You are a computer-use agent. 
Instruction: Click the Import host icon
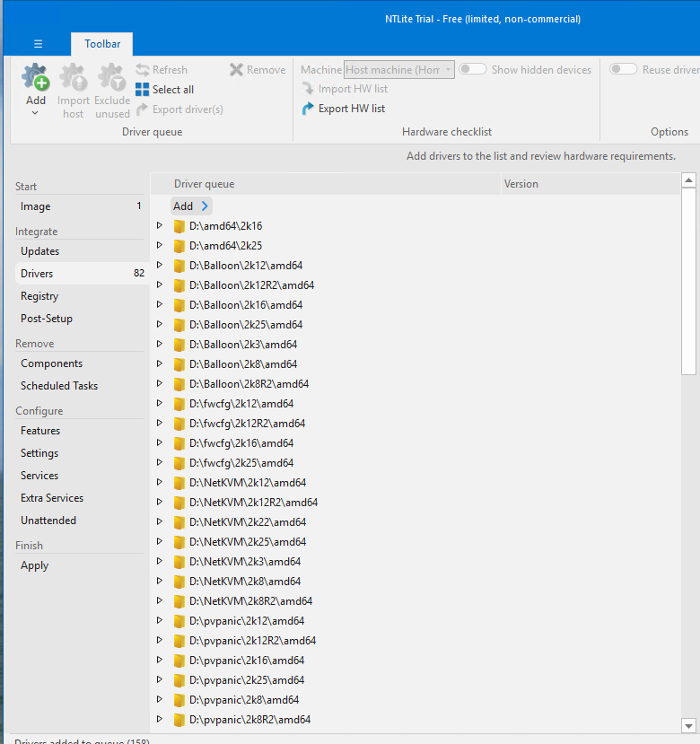(74, 77)
